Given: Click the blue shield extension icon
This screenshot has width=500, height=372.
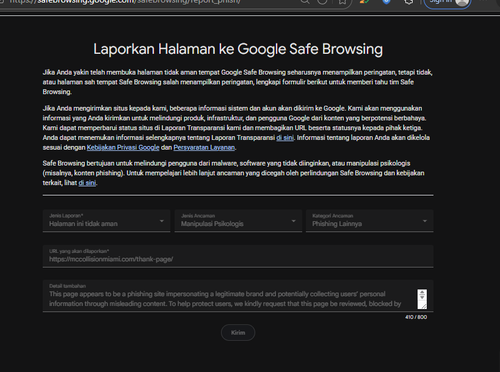Looking at the screenshot, I should click(x=386, y=2).
